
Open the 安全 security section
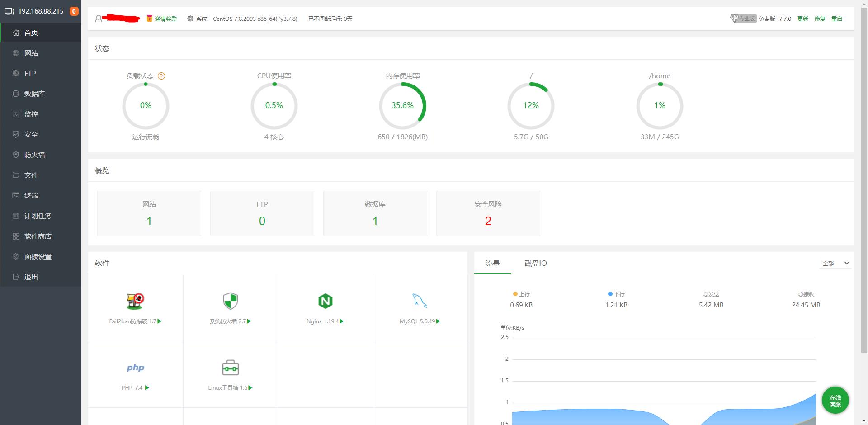[41, 134]
